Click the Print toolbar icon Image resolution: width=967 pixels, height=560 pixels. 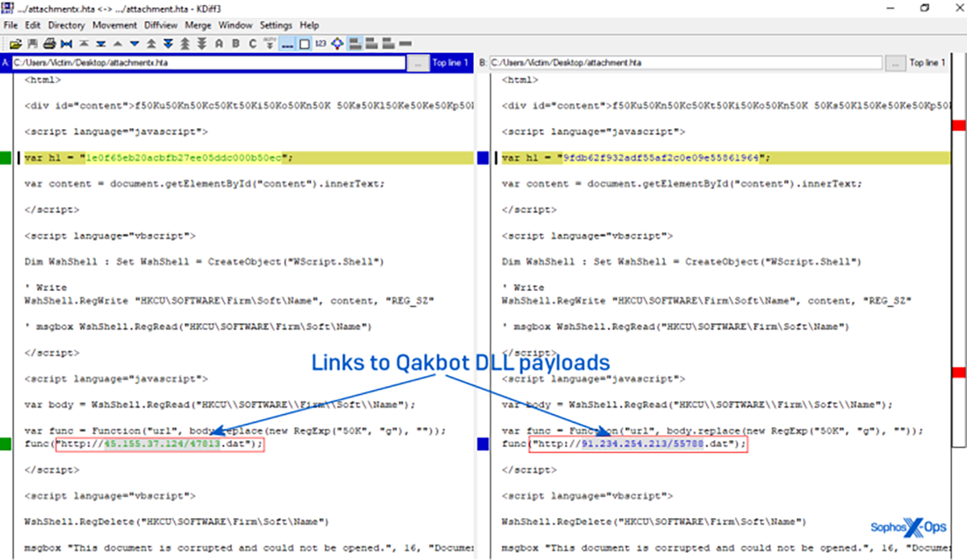click(49, 43)
